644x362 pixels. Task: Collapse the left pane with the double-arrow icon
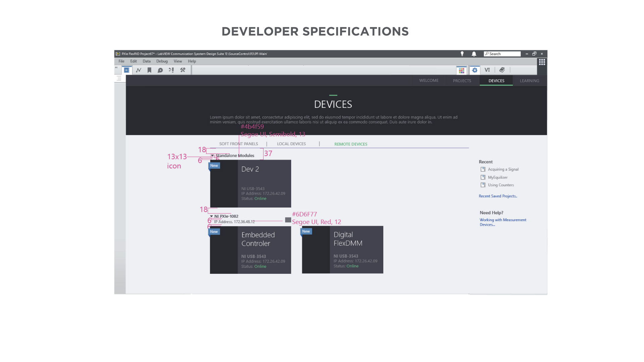(x=116, y=67)
